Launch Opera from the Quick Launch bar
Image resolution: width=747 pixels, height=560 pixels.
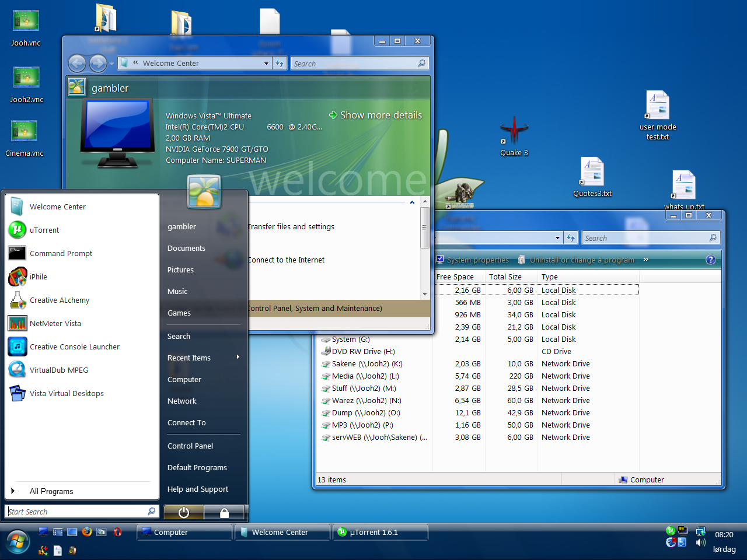pos(117,531)
